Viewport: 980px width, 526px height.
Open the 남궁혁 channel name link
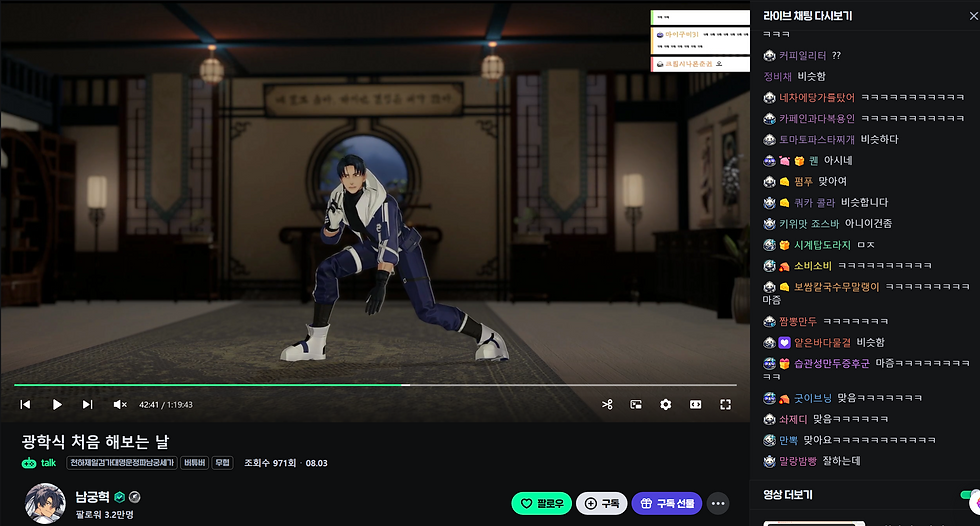(92, 497)
